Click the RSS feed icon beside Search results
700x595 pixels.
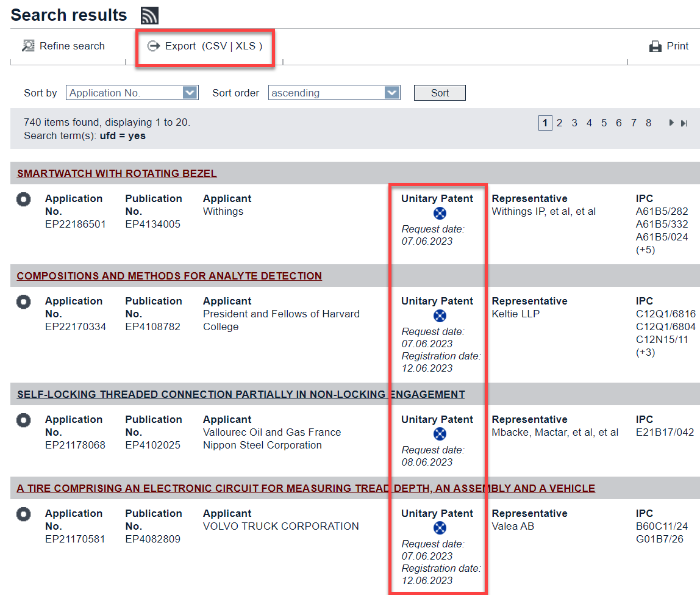click(x=149, y=15)
